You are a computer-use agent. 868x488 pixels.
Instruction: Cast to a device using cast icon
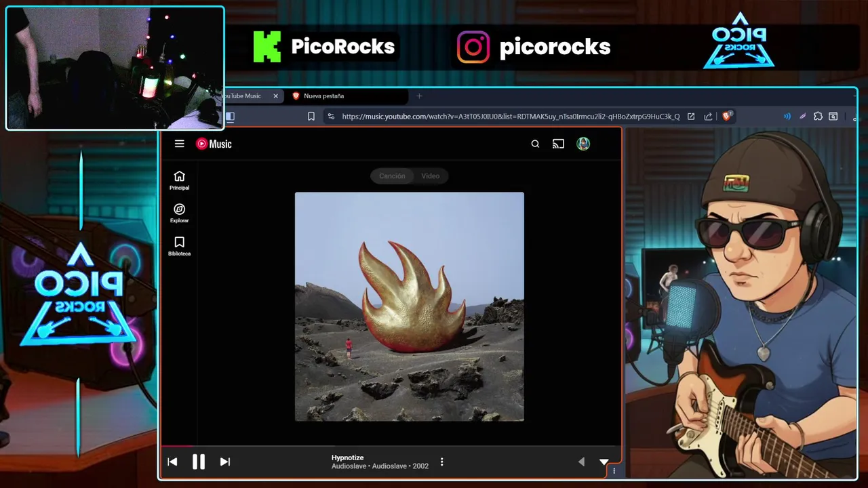click(x=558, y=144)
